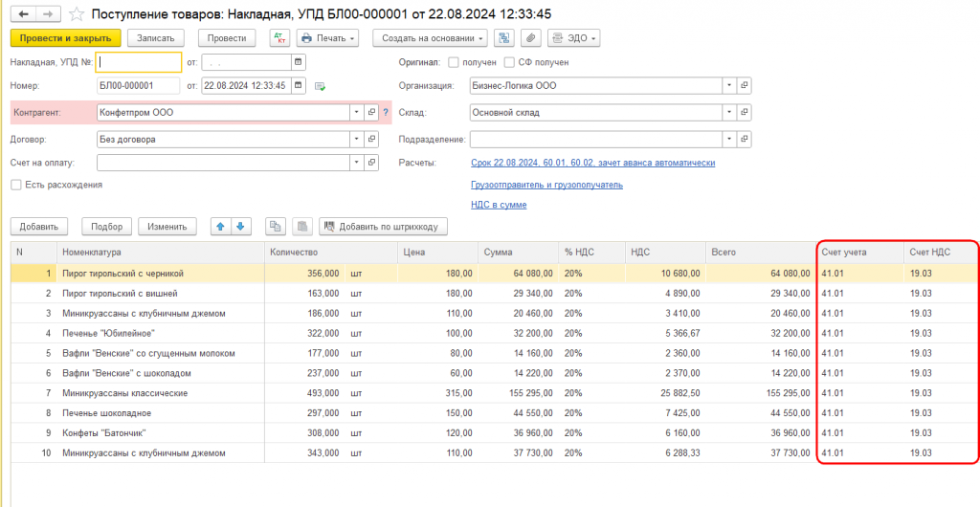Screen dimensions: 980x507
Task: Open calendar for Накладная date field
Action: point(299,62)
